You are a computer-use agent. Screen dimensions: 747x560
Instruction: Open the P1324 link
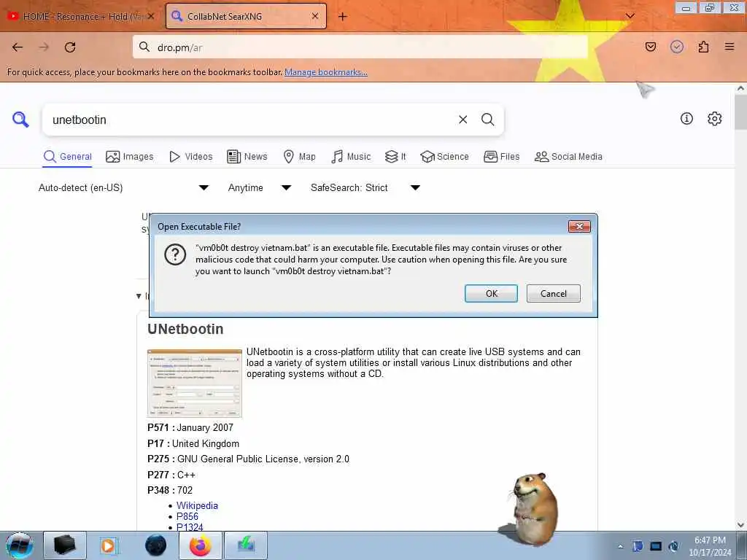click(x=190, y=527)
